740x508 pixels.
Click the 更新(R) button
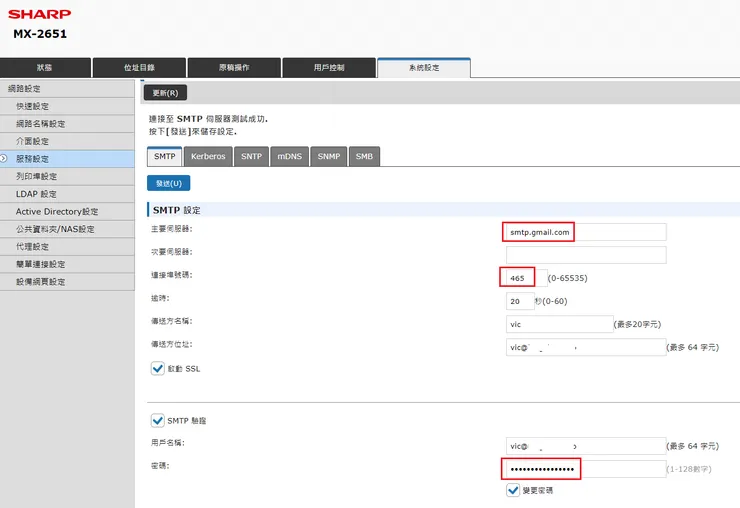click(165, 93)
